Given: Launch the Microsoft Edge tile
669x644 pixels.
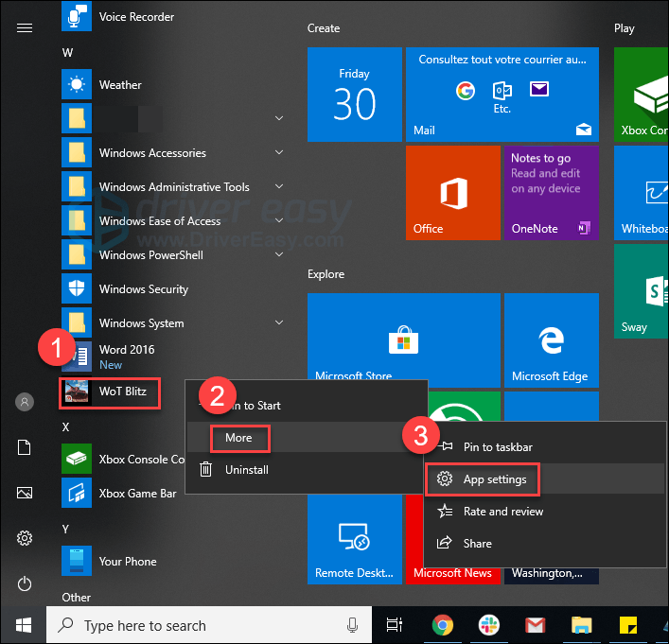Looking at the screenshot, I should 552,340.
